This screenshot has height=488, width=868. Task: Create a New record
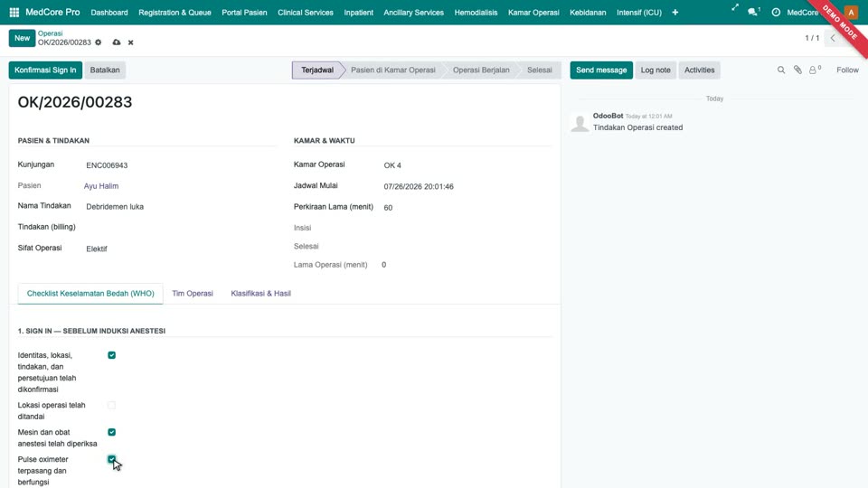(x=22, y=38)
